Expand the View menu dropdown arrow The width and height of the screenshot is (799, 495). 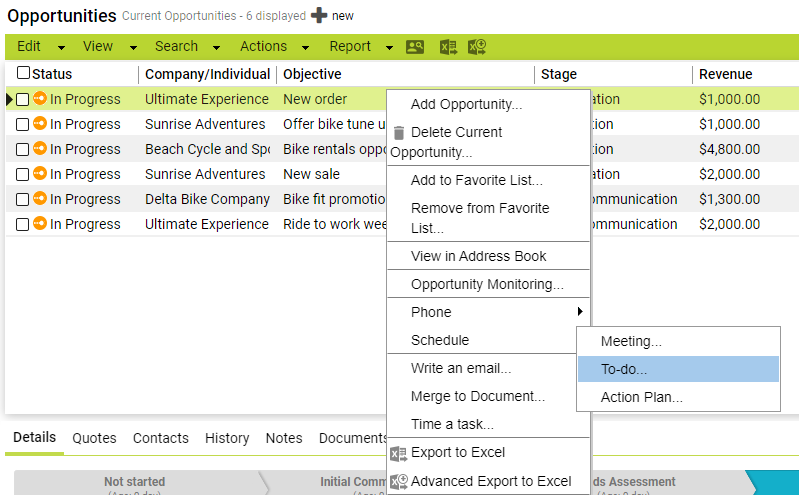click(133, 48)
